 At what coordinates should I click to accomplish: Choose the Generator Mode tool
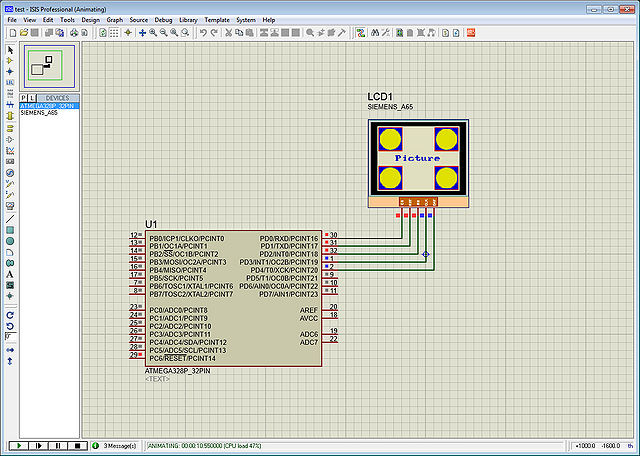(x=10, y=173)
